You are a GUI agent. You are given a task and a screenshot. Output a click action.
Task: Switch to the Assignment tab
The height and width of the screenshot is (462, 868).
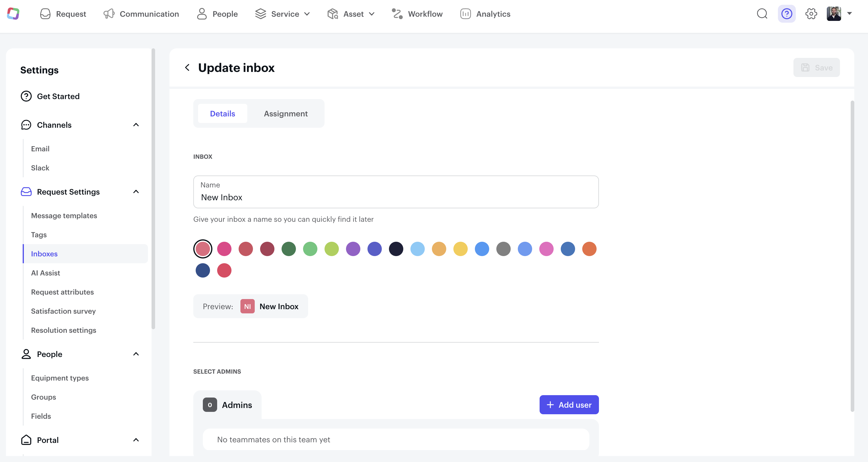click(286, 113)
